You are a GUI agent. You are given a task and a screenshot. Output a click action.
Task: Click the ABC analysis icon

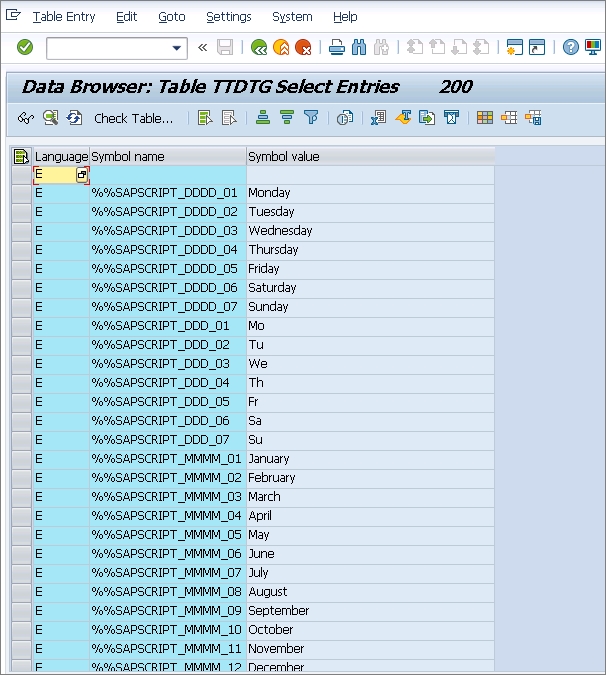click(x=451, y=118)
